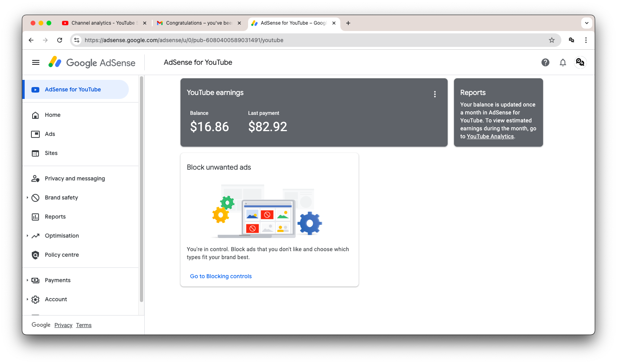This screenshot has height=364, width=617.
Task: Go back with browser back arrow
Action: coord(31,40)
